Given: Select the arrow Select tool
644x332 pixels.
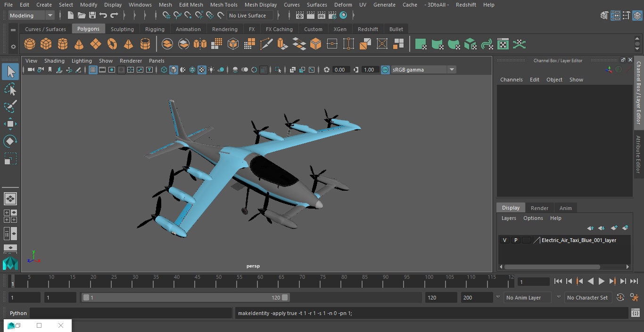Looking at the screenshot, I should tap(10, 72).
